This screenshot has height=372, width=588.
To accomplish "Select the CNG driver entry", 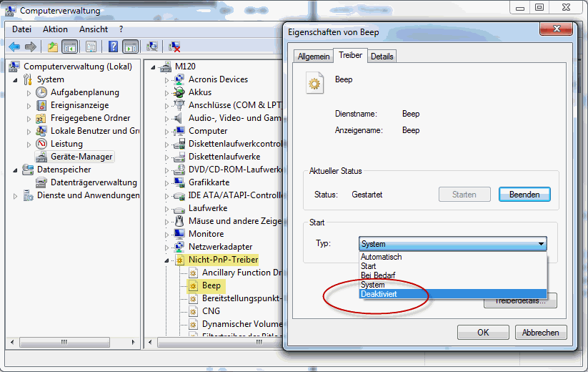I will (x=211, y=311).
